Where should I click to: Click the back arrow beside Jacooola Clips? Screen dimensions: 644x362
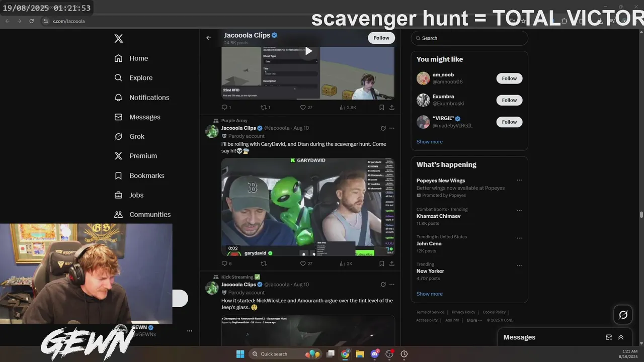click(x=209, y=38)
